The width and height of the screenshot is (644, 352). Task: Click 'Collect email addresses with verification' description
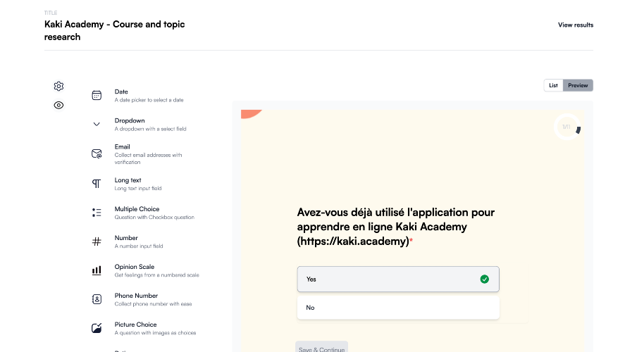(148, 159)
